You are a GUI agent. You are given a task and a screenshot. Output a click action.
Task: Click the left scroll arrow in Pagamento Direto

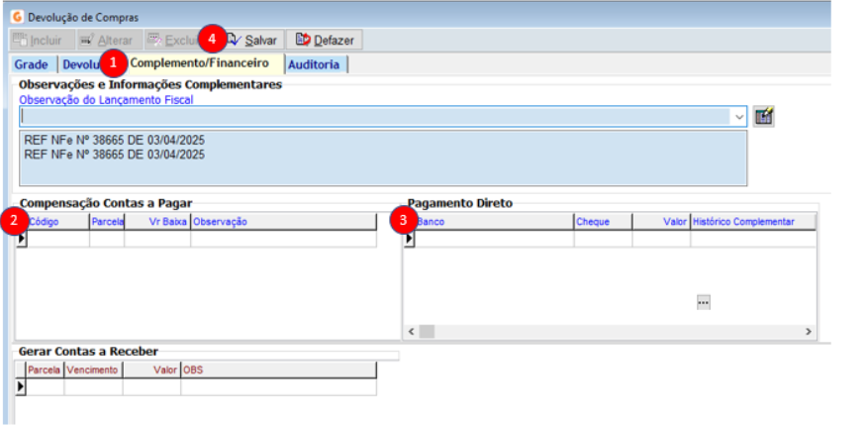pos(412,331)
